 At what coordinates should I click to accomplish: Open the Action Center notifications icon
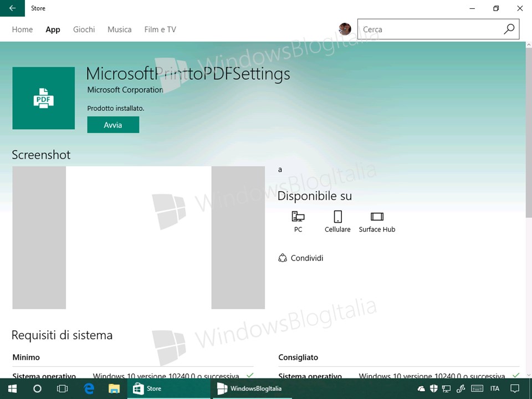(515, 389)
